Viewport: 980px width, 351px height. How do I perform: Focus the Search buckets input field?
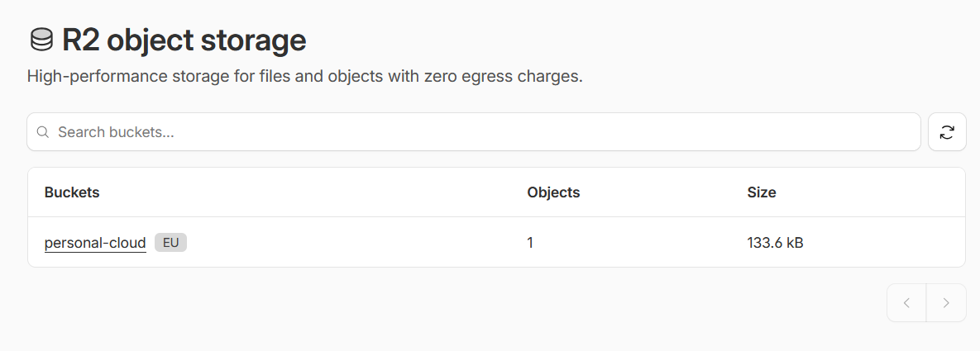(x=480, y=132)
